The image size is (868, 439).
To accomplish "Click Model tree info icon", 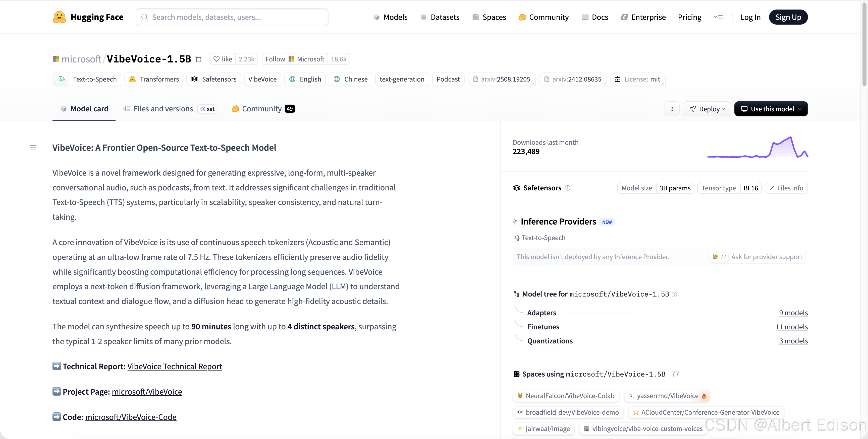I will (x=674, y=295).
